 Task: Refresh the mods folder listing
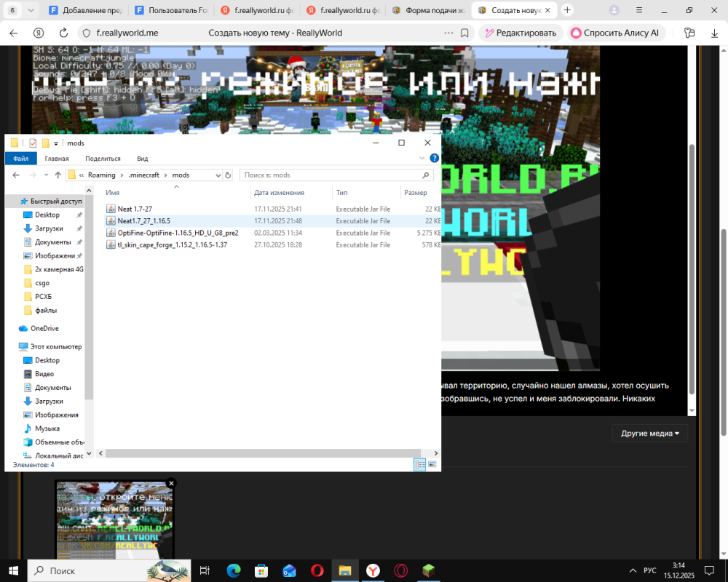coord(228,175)
